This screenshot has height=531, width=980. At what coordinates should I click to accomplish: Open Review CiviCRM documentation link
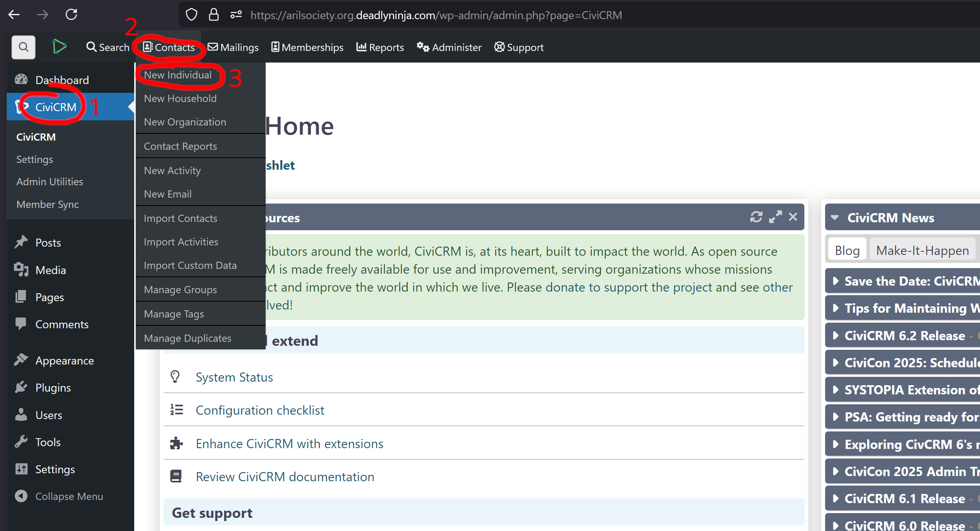click(x=285, y=477)
